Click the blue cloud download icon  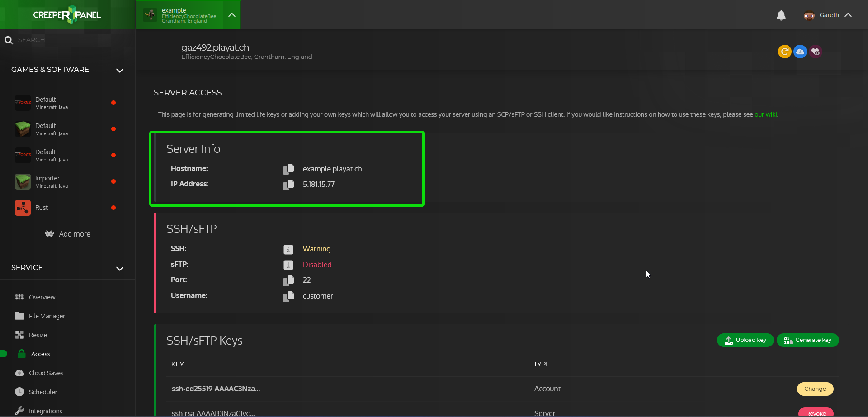click(800, 52)
